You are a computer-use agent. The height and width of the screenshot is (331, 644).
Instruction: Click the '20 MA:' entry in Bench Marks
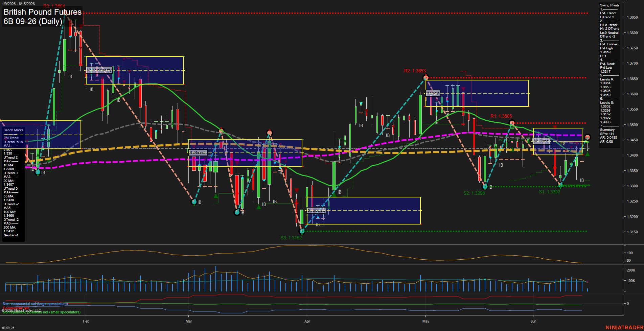pyautogui.click(x=9, y=181)
